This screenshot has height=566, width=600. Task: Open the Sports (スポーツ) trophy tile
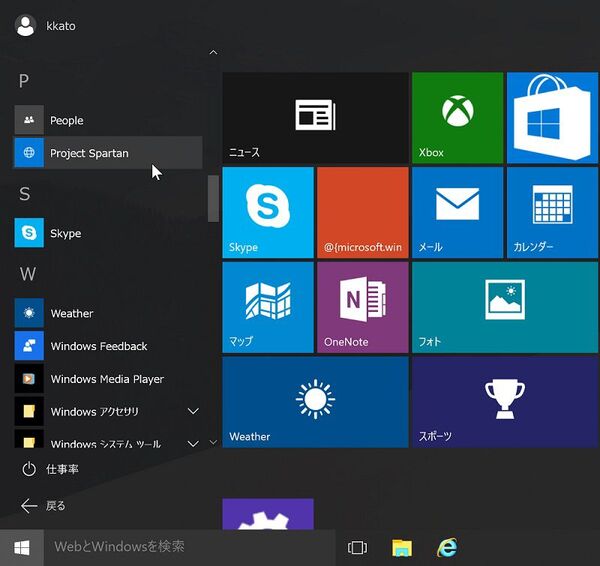coord(505,402)
